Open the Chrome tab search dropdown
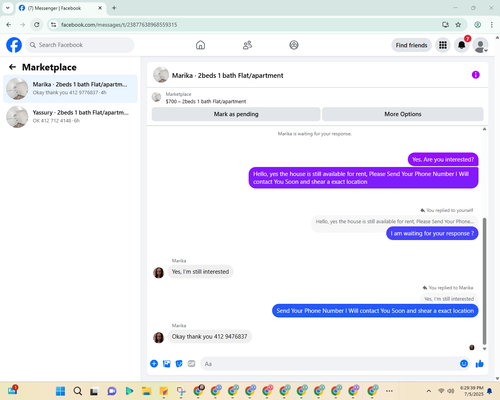The height and width of the screenshot is (400, 500). (8, 8)
